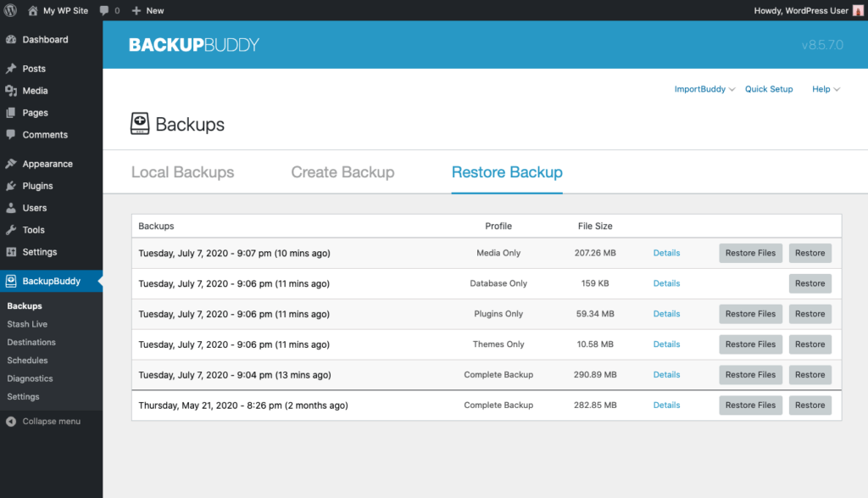Open the New menu in admin bar
868x498 pixels.
(155, 10)
